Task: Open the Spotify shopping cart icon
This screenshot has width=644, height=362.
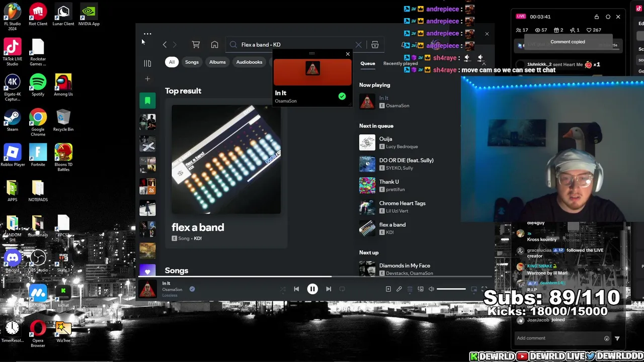Action: coord(196,45)
